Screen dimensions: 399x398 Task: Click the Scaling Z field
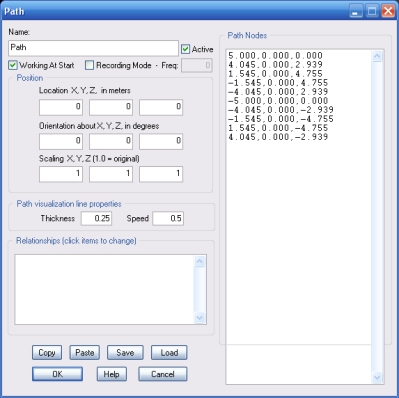[161, 174]
